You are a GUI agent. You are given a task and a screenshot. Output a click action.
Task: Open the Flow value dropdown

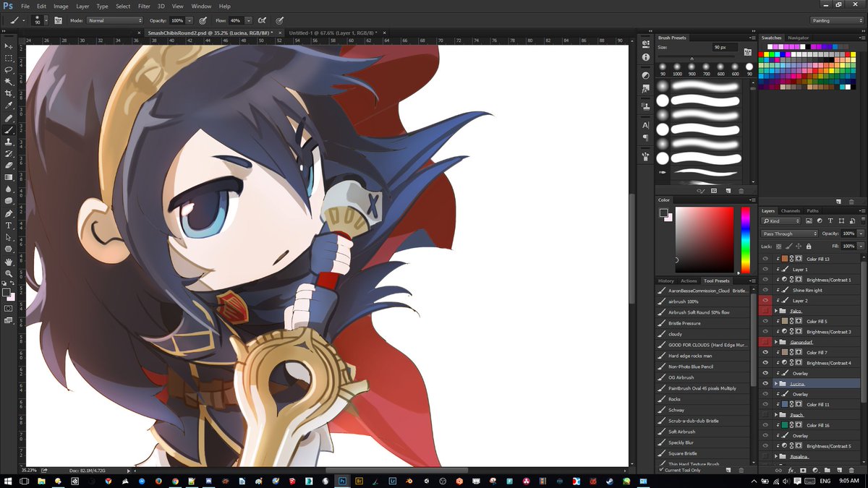[x=249, y=20]
